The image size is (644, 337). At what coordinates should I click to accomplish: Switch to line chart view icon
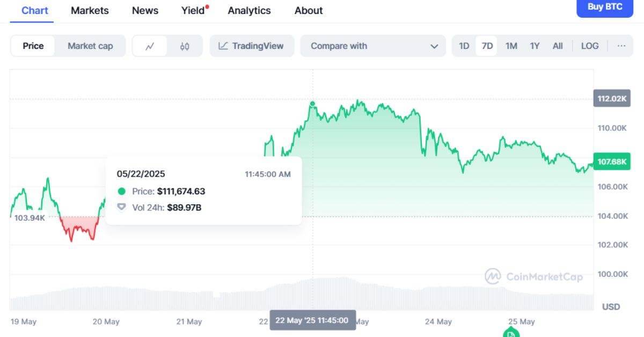tap(150, 46)
